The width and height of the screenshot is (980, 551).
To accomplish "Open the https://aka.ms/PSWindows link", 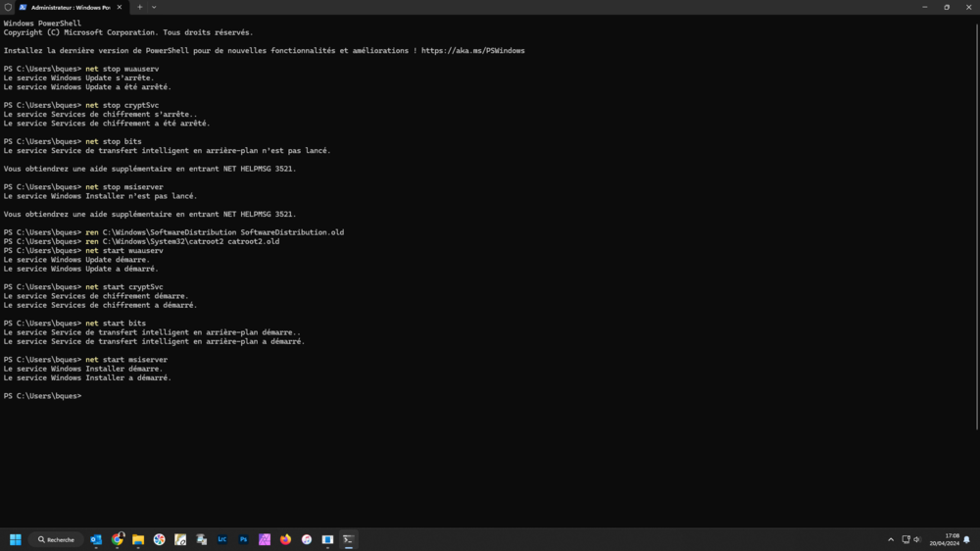I will [473, 51].
